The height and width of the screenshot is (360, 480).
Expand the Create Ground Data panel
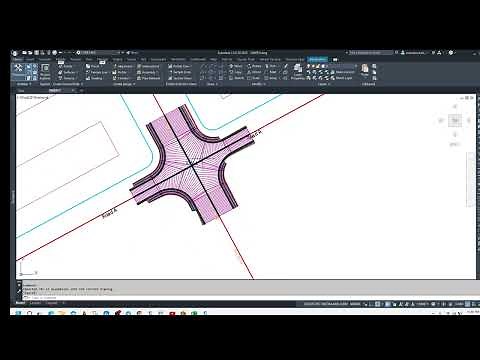point(68,84)
